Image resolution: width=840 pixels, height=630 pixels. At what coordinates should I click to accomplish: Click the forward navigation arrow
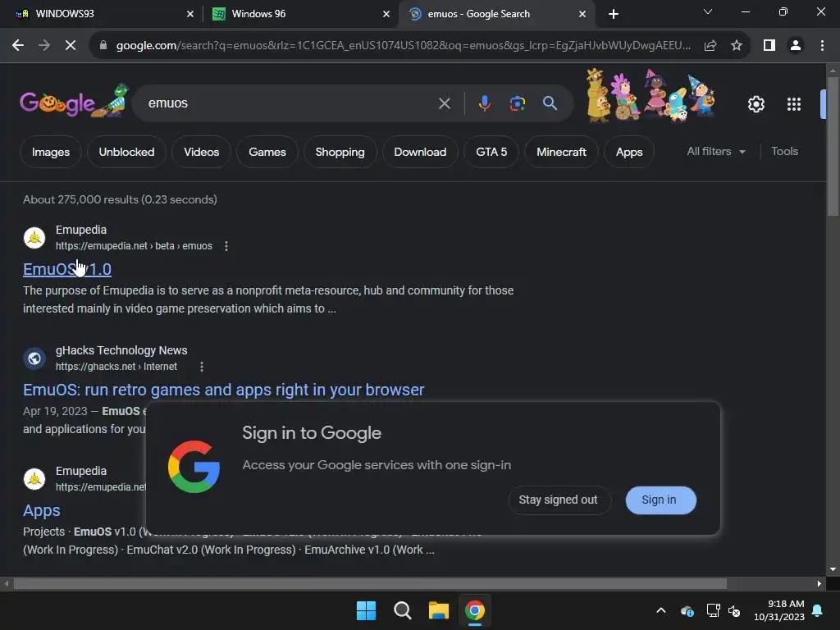pos(44,46)
